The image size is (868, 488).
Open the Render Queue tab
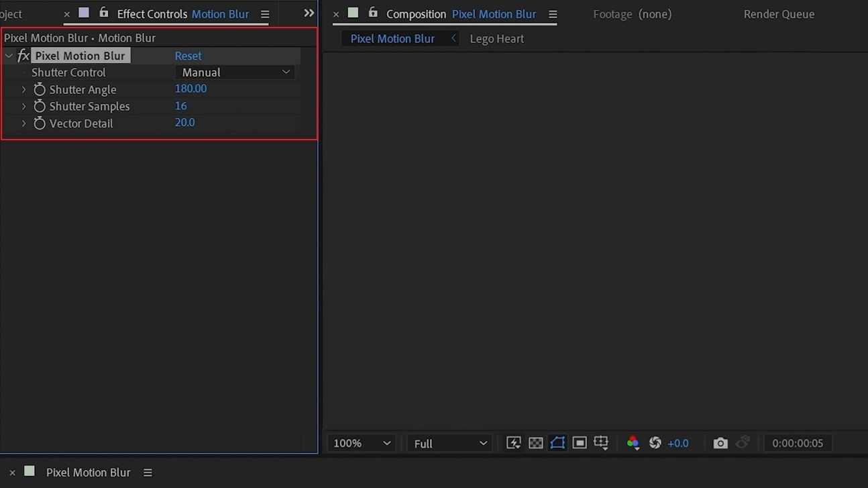778,13
